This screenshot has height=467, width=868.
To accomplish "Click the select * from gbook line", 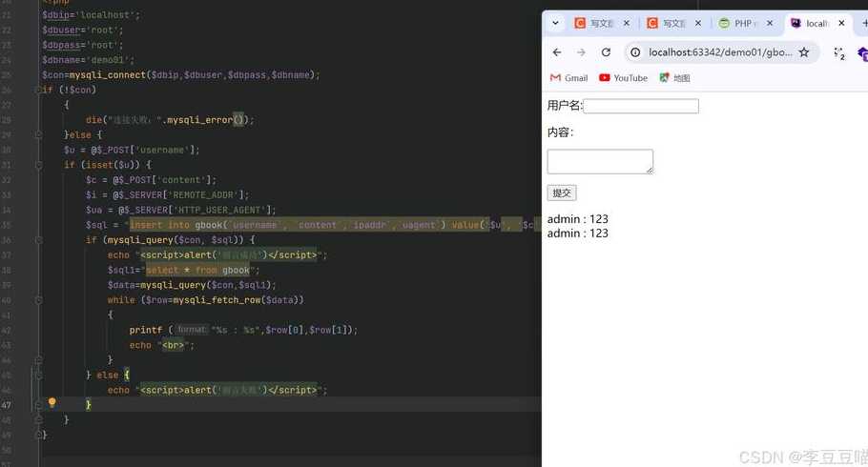I will click(183, 270).
